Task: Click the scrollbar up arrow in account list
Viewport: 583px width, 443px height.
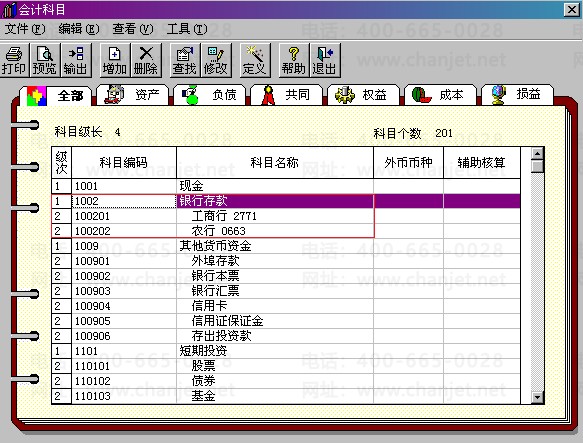Action: (538, 153)
